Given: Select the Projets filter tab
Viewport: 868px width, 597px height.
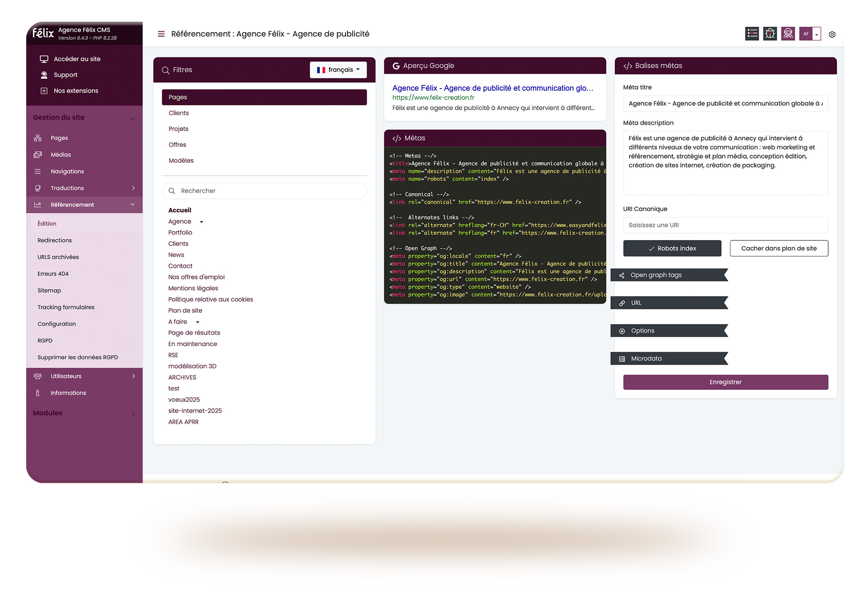Looking at the screenshot, I should click(264, 129).
